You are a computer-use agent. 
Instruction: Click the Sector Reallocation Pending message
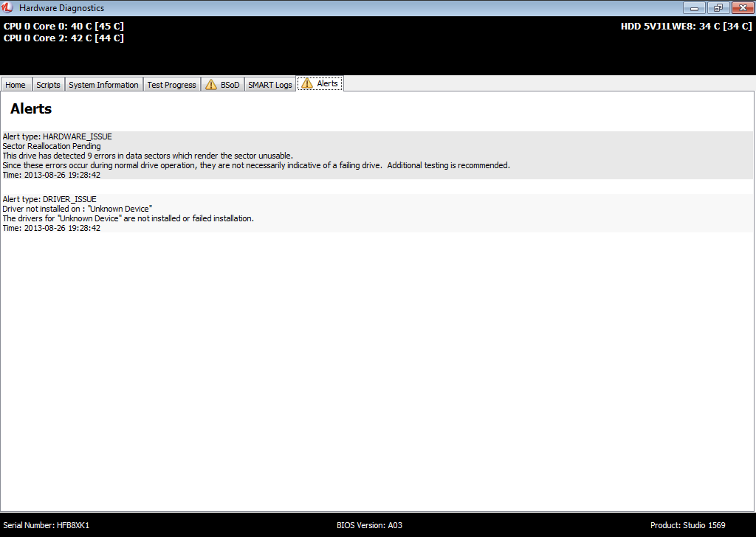(x=52, y=146)
